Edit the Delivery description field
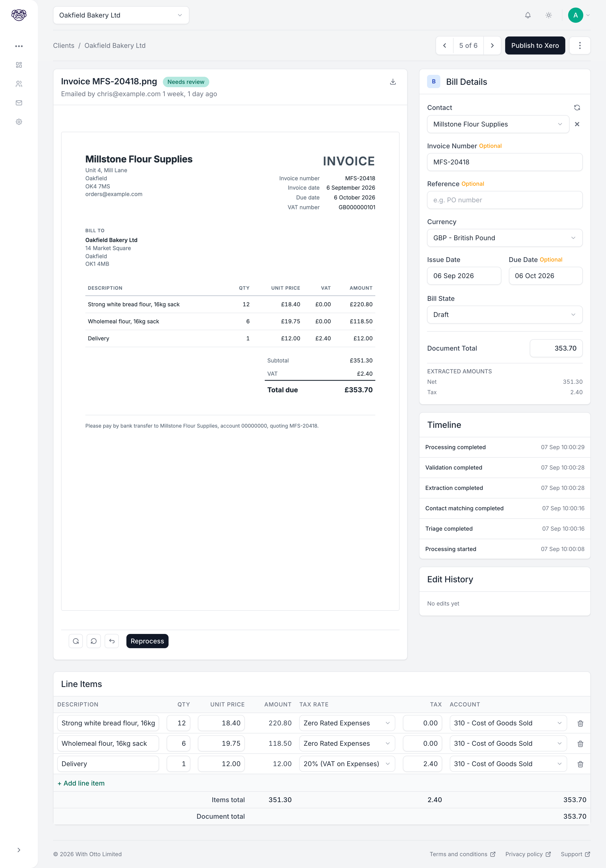The height and width of the screenshot is (868, 606). click(x=108, y=764)
